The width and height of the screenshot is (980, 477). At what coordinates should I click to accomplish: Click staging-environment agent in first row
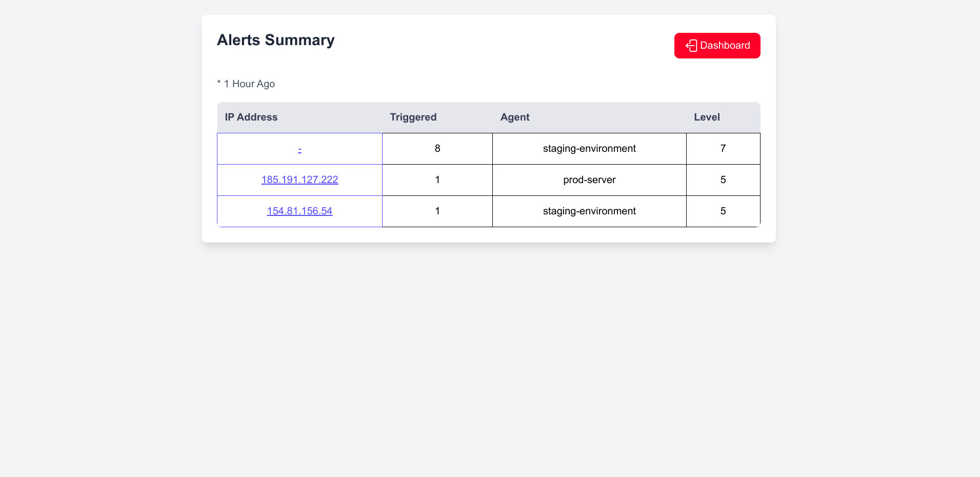coord(589,149)
